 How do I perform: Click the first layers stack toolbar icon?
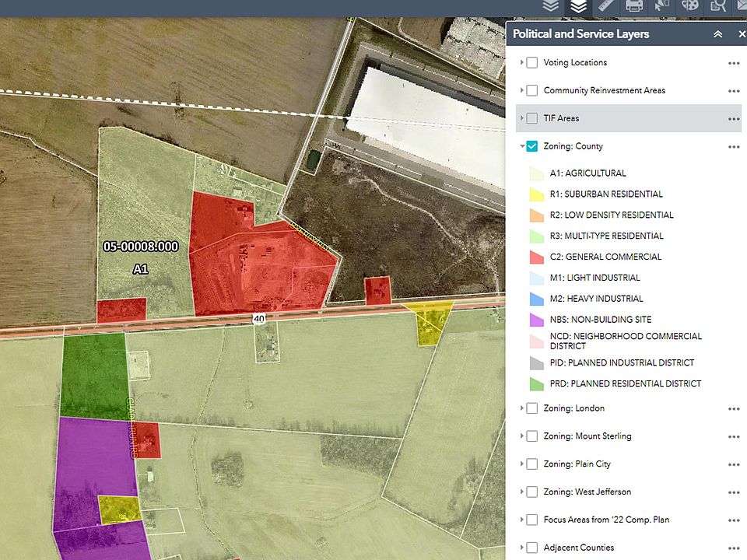pos(551,6)
